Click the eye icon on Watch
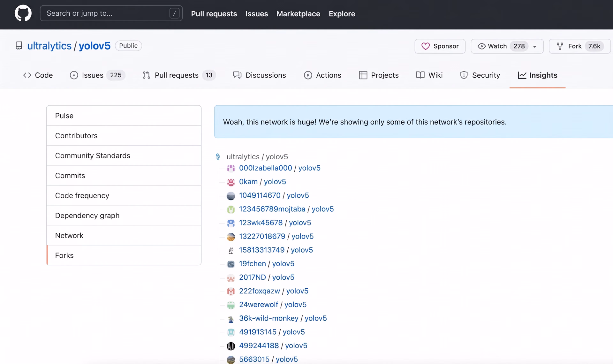Image resolution: width=613 pixels, height=364 pixels. (481, 46)
